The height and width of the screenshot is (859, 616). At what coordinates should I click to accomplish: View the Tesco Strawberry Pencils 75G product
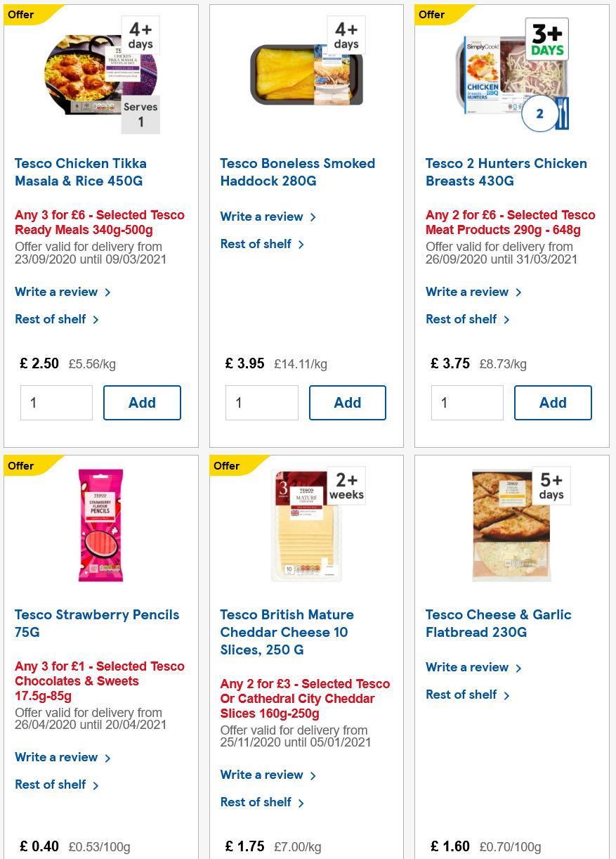[97, 624]
